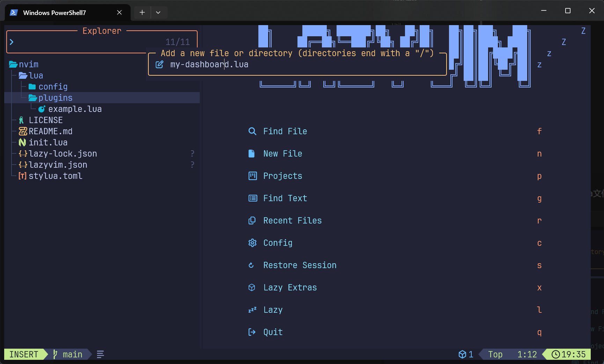Click the question mark status beside lazy-lock.json
The width and height of the screenshot is (604, 364).
[192, 154]
